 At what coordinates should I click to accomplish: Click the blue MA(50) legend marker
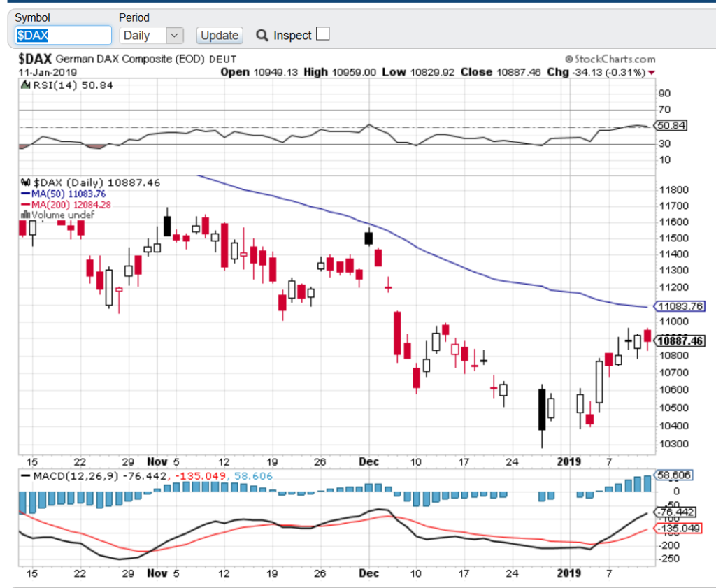(26, 194)
